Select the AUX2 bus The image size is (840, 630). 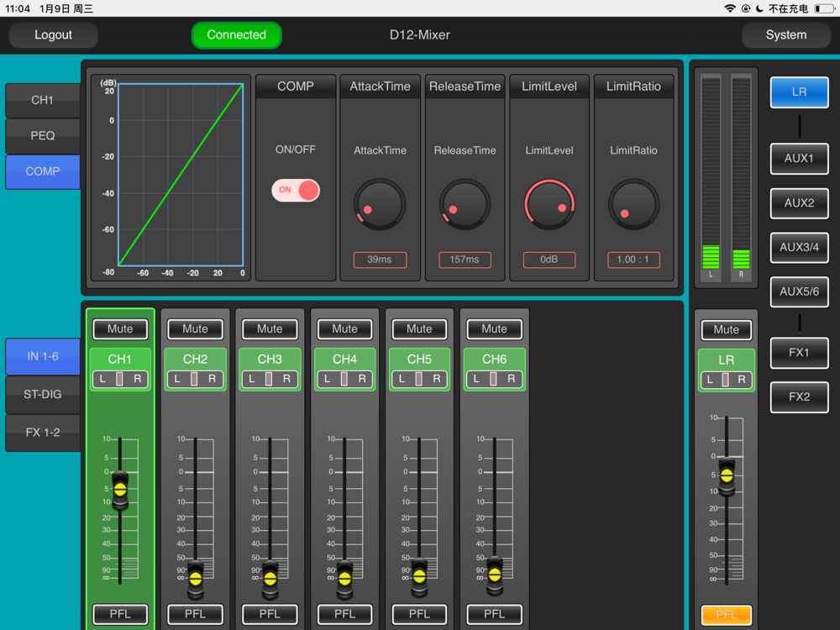[x=799, y=203]
